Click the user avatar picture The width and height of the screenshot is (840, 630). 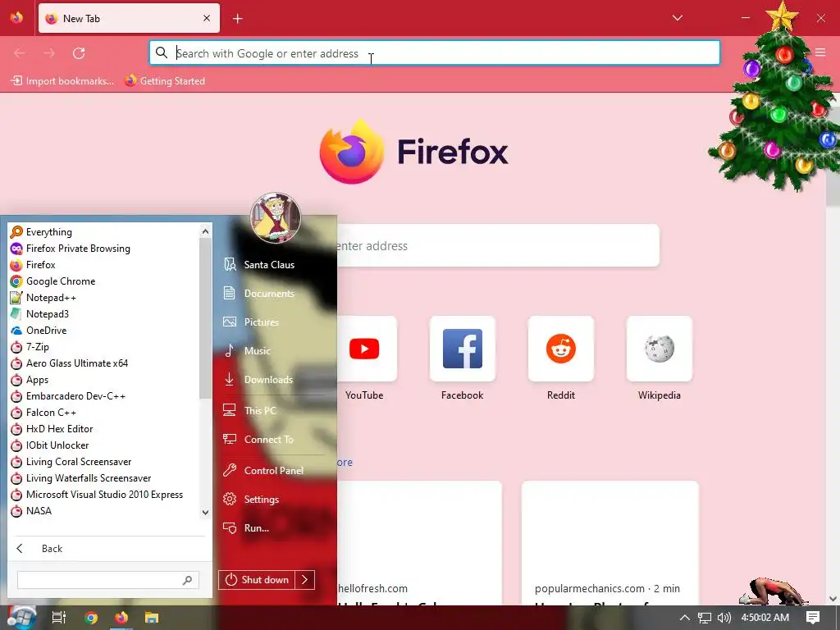(x=276, y=217)
